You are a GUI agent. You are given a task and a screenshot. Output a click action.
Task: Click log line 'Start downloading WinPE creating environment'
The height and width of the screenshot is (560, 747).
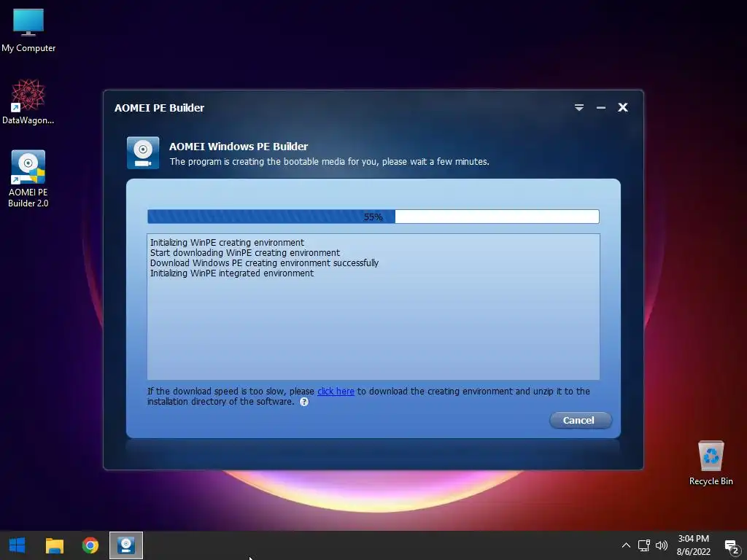[x=245, y=252]
